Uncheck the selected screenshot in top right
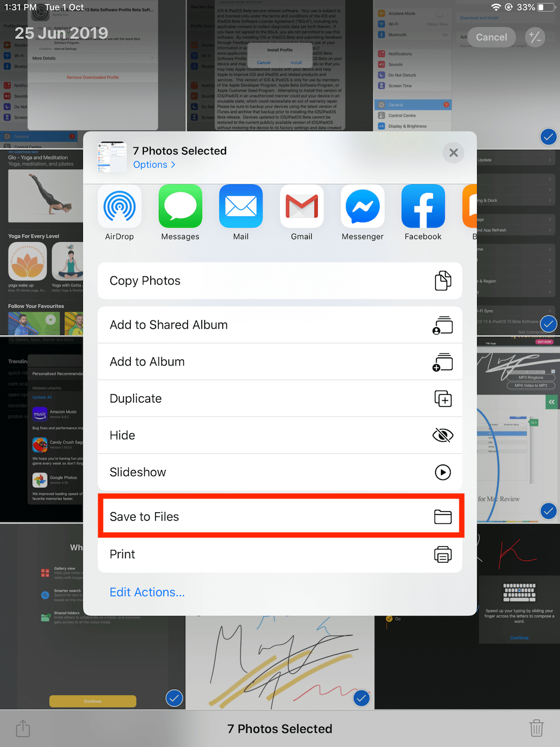 click(548, 137)
